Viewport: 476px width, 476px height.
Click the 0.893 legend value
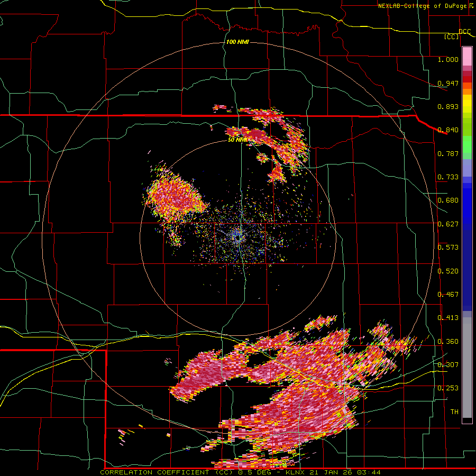tap(448, 106)
